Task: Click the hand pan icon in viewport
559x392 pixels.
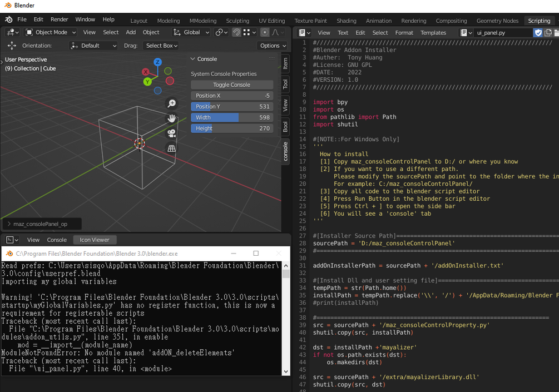Action: point(172,118)
